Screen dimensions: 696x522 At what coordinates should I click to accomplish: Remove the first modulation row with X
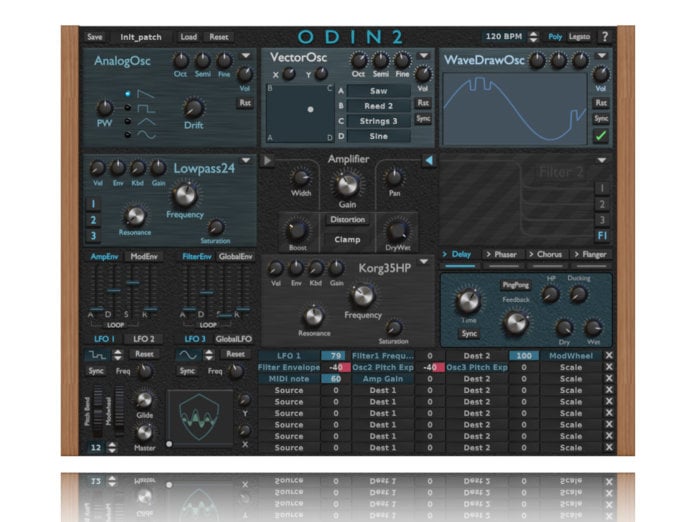[608, 355]
